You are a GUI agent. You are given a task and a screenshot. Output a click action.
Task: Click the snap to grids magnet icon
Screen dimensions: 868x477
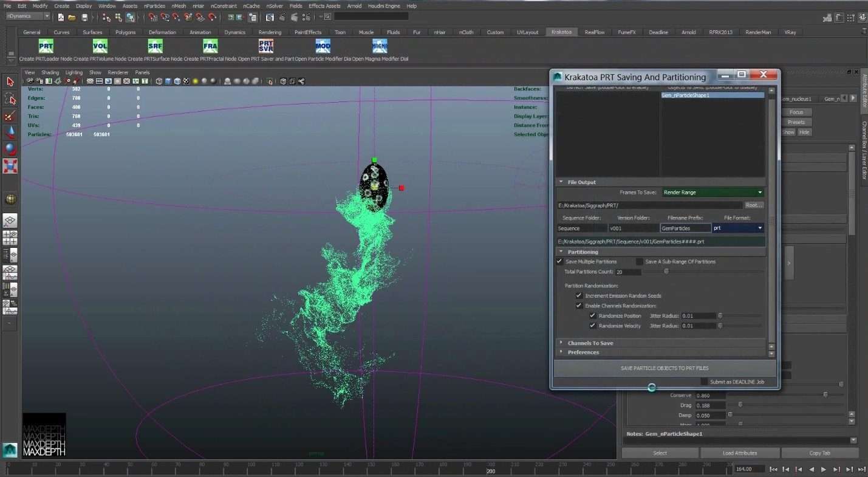pos(154,17)
